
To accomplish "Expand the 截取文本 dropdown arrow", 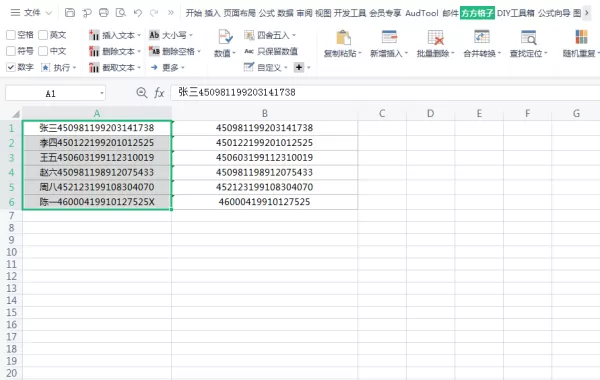I will click(x=139, y=68).
